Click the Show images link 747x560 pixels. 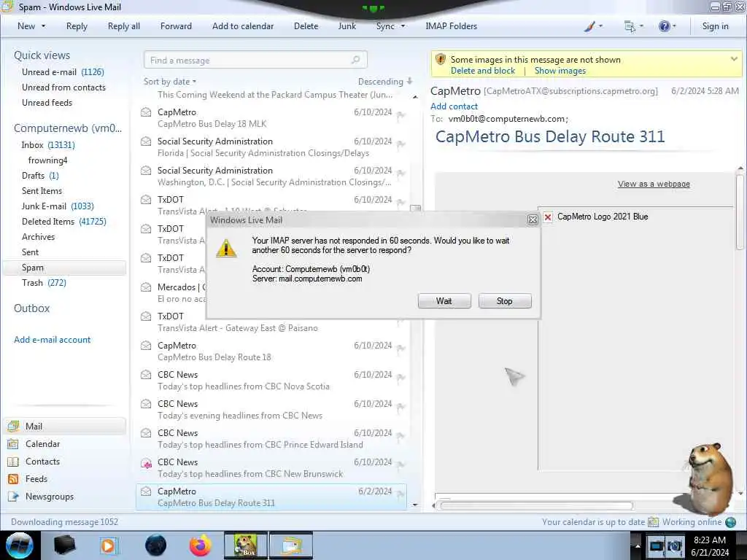(x=560, y=71)
